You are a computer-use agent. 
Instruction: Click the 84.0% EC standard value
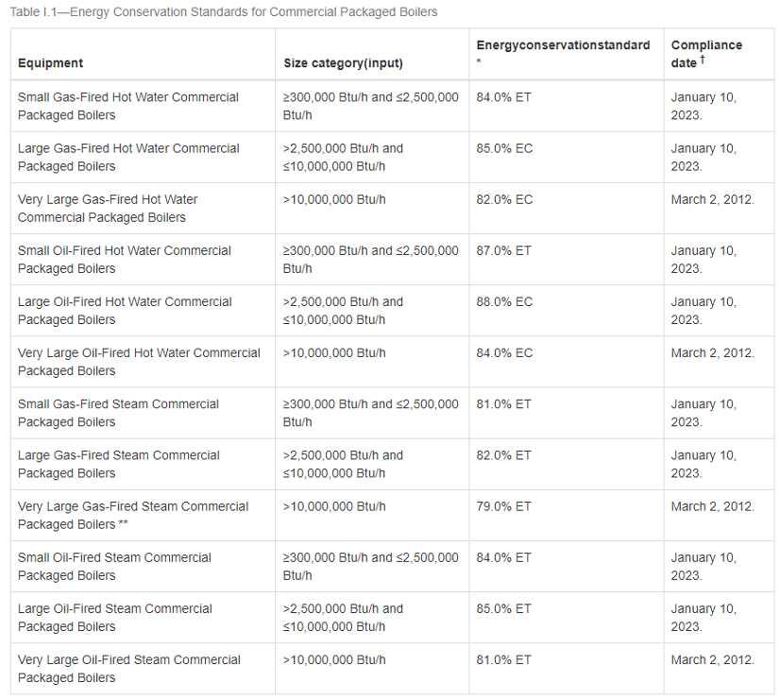click(x=504, y=352)
